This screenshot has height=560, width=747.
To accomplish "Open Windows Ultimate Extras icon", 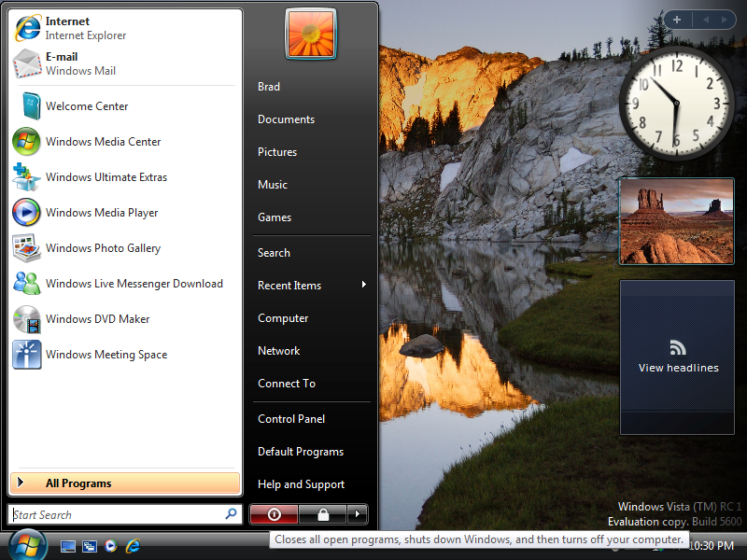I will tap(26, 176).
